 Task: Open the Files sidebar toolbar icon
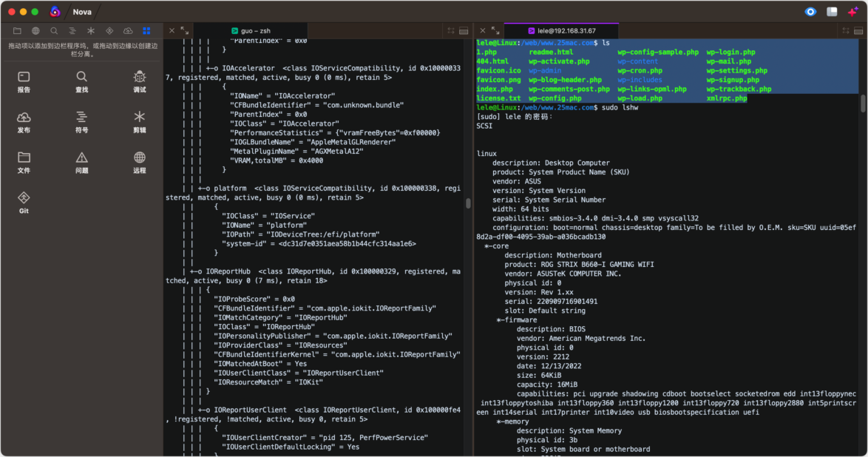coord(17,31)
